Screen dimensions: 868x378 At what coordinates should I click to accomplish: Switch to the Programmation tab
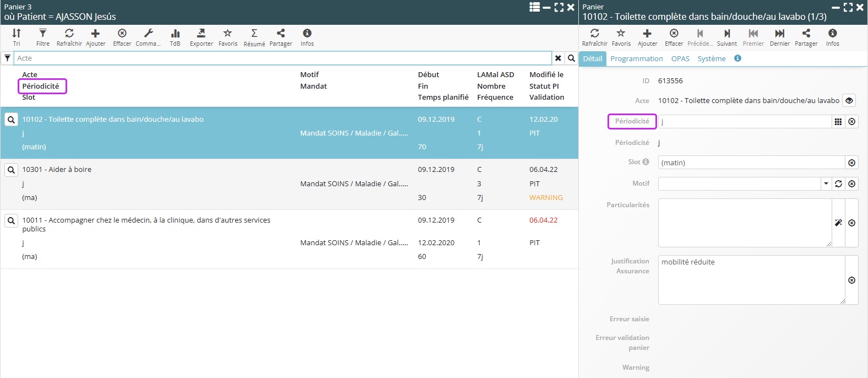tap(636, 58)
